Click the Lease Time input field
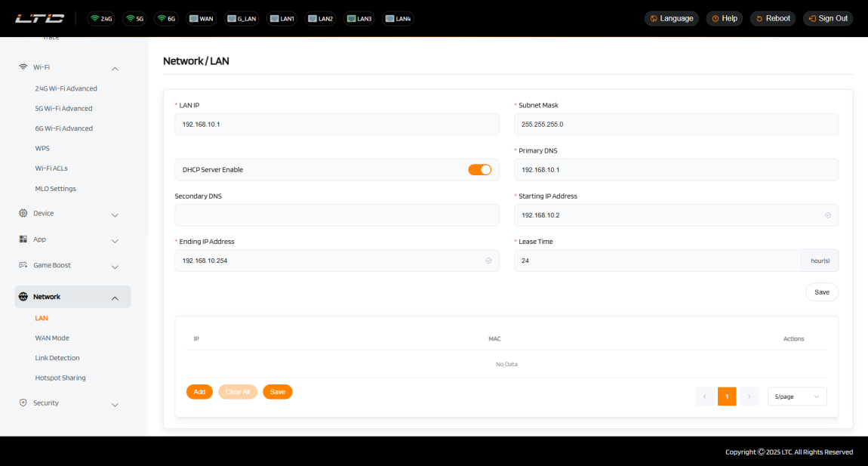868x466 pixels. tap(657, 261)
